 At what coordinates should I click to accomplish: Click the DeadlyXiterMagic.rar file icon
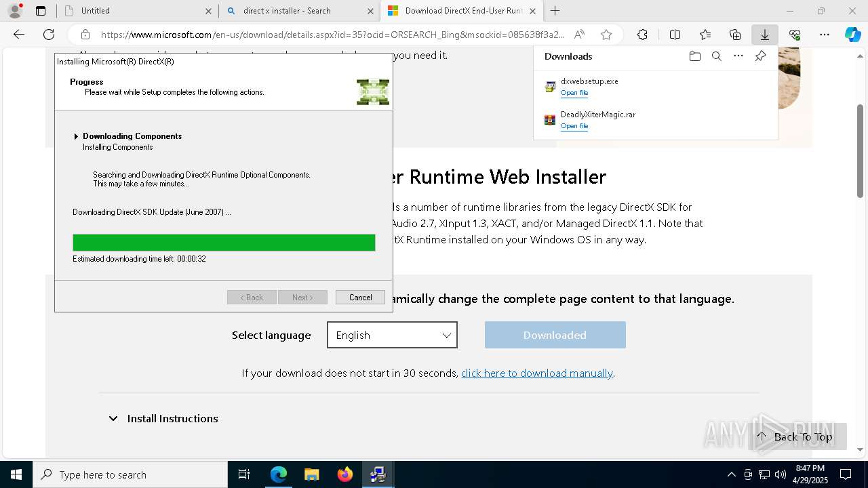click(550, 120)
